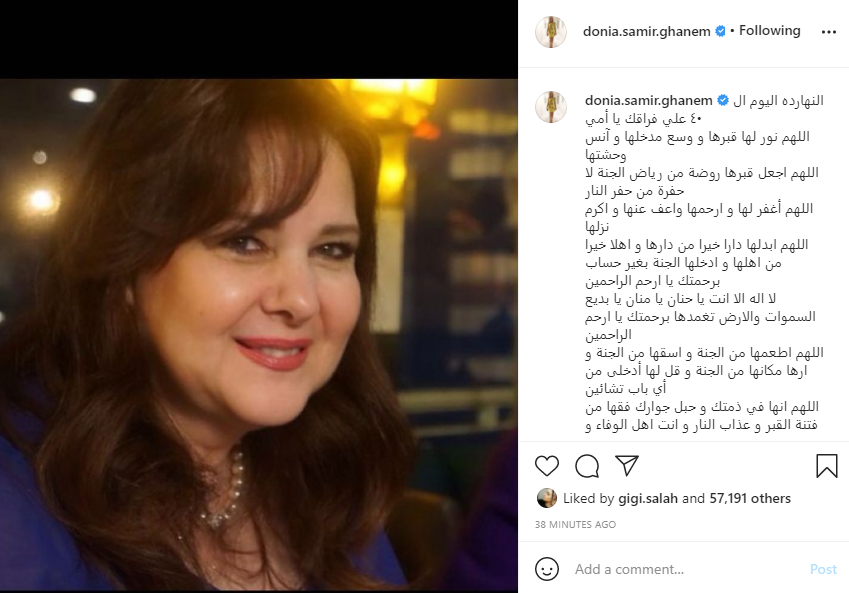This screenshot has width=849, height=593.
Task: Toggle Following status for this account
Action: 769,31
